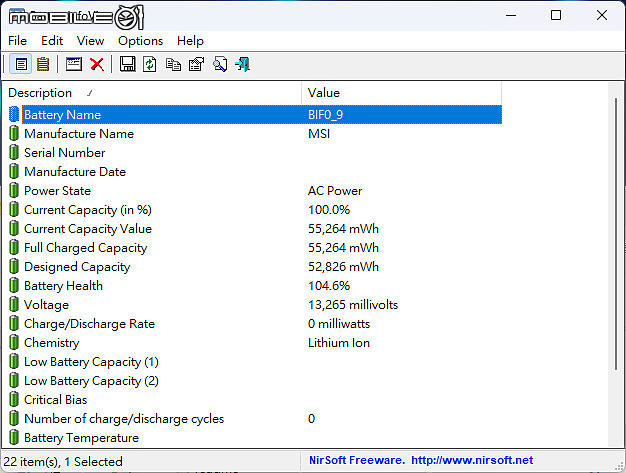Open Advanced Options window icon in toolbar
The image size is (626, 473).
pyautogui.click(x=74, y=64)
